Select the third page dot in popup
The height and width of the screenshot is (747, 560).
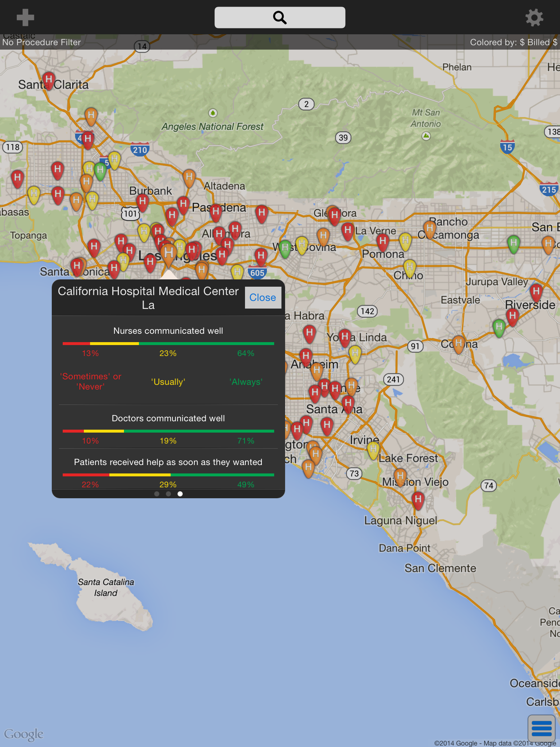tap(180, 494)
